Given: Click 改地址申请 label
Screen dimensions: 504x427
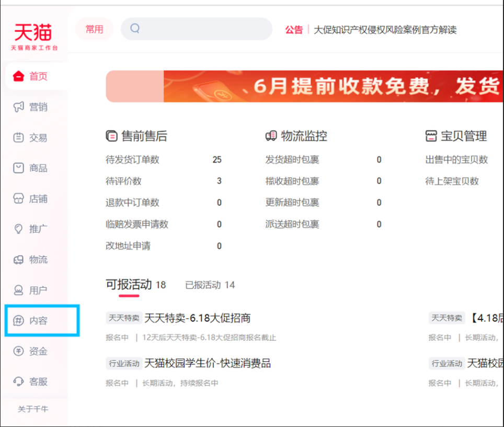Looking at the screenshot, I should click(128, 246).
